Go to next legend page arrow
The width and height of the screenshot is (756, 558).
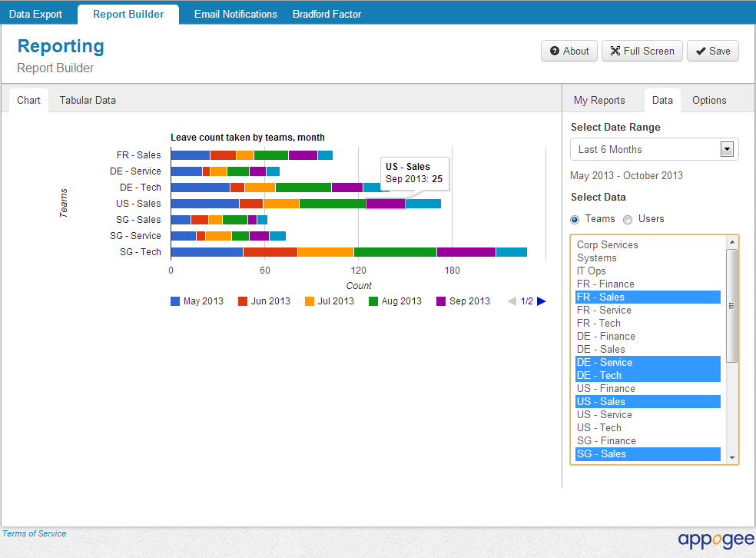pyautogui.click(x=542, y=301)
